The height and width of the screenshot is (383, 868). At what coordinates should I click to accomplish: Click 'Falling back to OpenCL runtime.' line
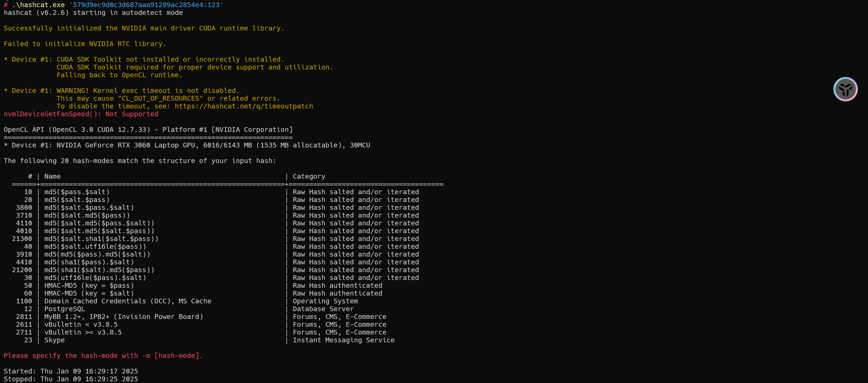tap(119, 75)
